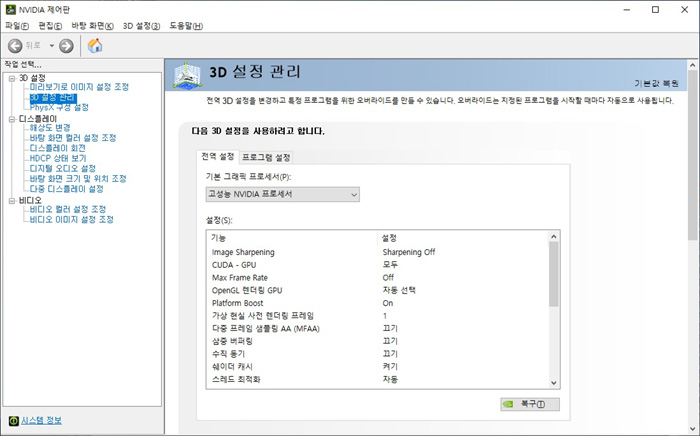This screenshot has width=700, height=436.
Task: Open the back history dropdown arrow
Action: (51, 46)
